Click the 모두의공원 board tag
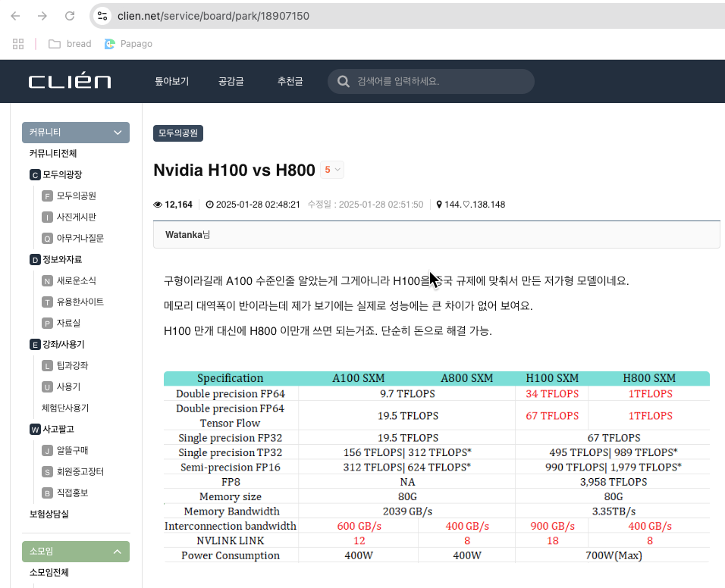 click(178, 133)
